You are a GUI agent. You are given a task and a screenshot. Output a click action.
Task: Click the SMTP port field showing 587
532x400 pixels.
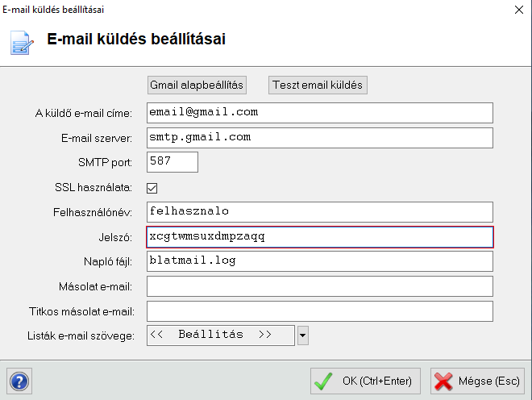tap(172, 162)
